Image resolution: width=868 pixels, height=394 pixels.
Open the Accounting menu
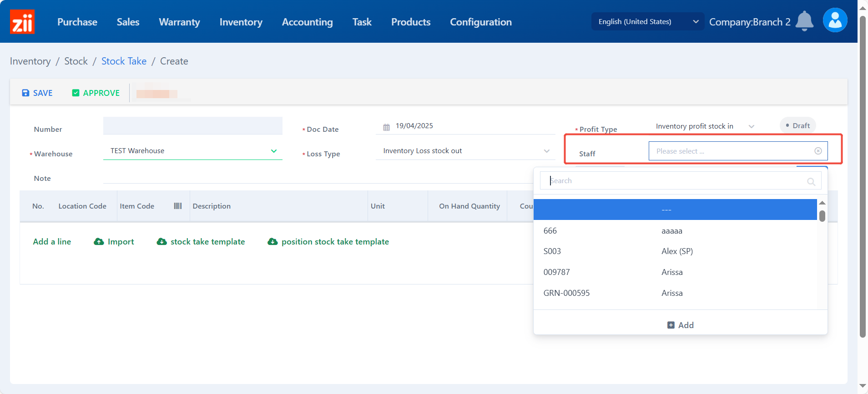(307, 22)
